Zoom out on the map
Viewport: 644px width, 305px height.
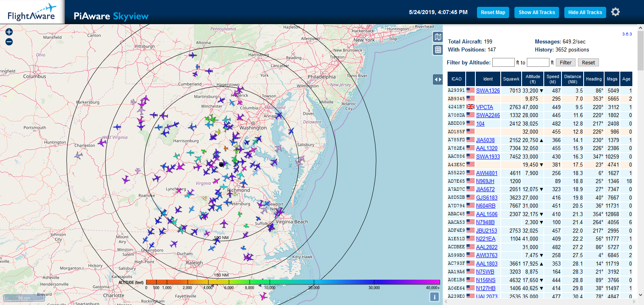[9, 42]
